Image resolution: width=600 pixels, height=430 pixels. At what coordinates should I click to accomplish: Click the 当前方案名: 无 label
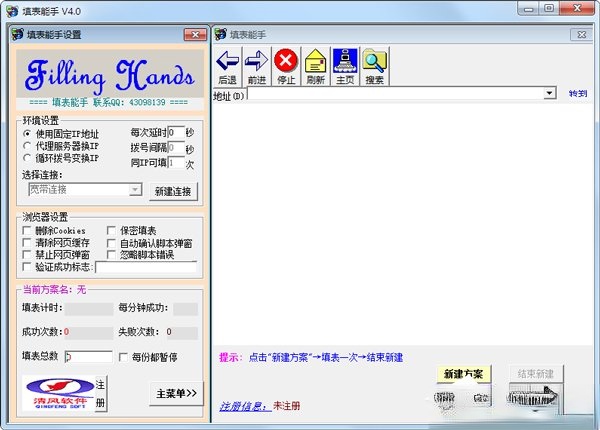coord(54,290)
